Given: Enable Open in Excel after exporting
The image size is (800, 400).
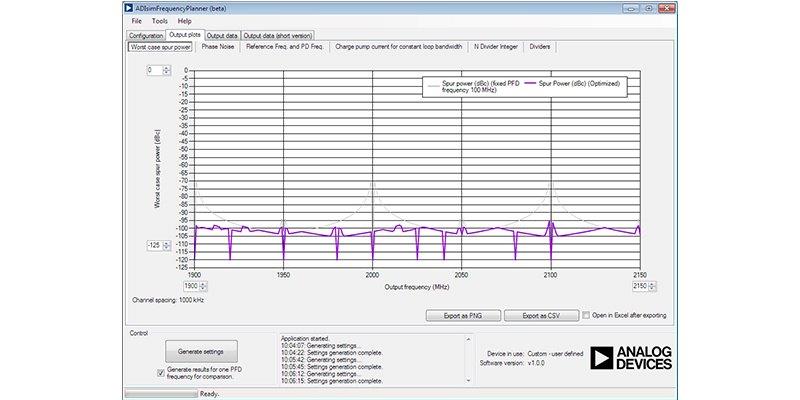Looking at the screenshot, I should 586,315.
